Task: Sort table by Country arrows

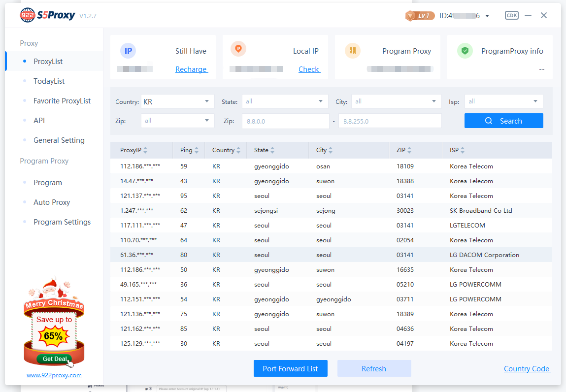Action: click(238, 150)
